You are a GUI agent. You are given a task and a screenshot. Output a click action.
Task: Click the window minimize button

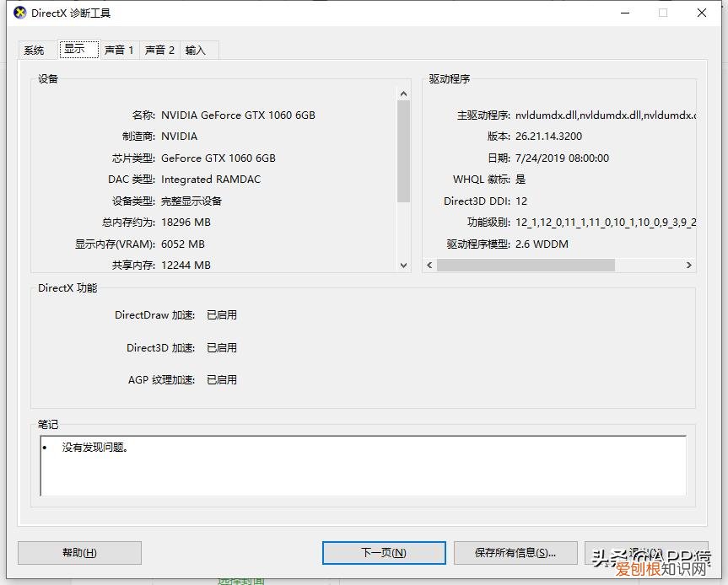[624, 13]
